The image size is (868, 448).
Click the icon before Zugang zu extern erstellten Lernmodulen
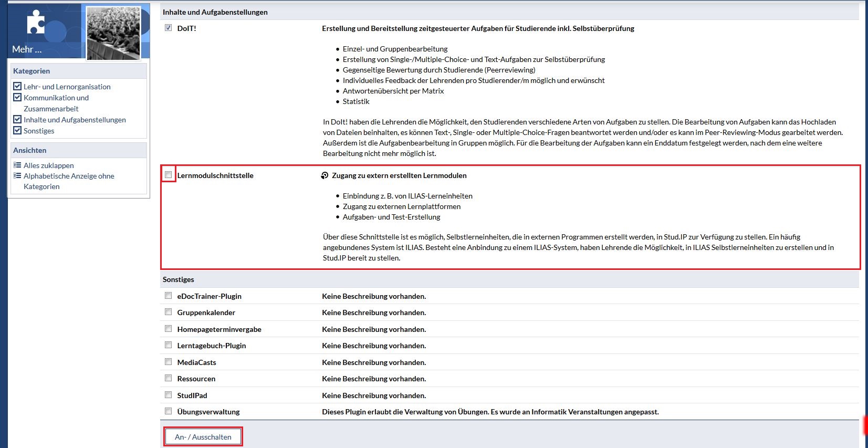point(325,175)
